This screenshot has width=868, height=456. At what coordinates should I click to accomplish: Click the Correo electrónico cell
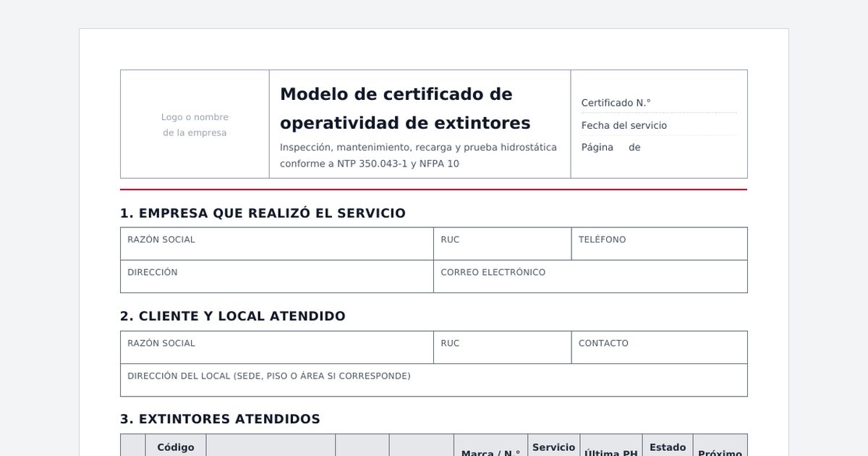(x=590, y=276)
